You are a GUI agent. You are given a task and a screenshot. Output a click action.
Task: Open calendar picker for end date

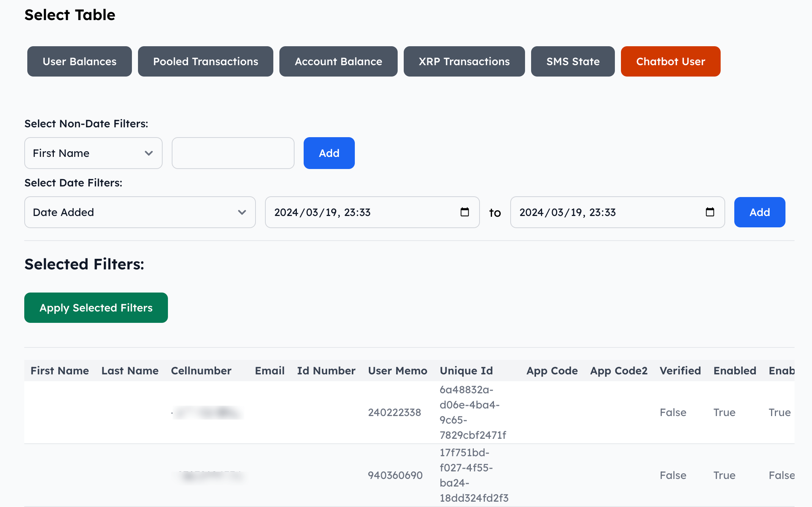(x=710, y=212)
